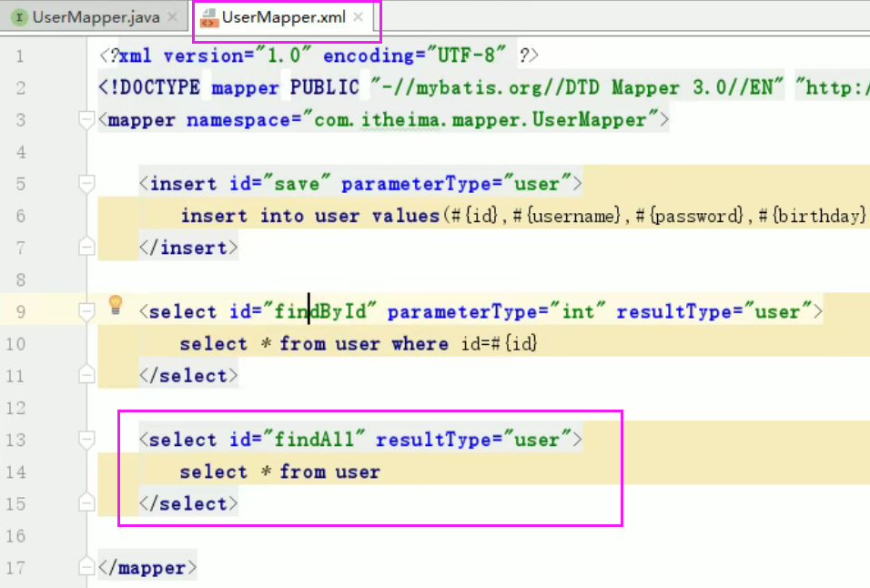Select the UserMapper.xml tab
This screenshot has height=588, width=870.
(284, 17)
